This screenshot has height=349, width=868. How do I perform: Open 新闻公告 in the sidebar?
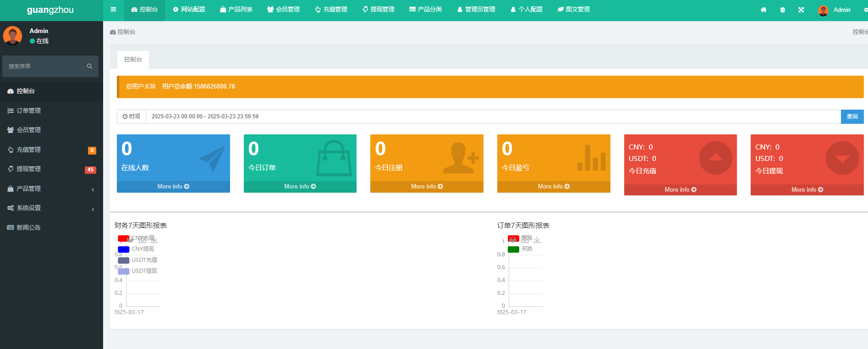tap(28, 227)
